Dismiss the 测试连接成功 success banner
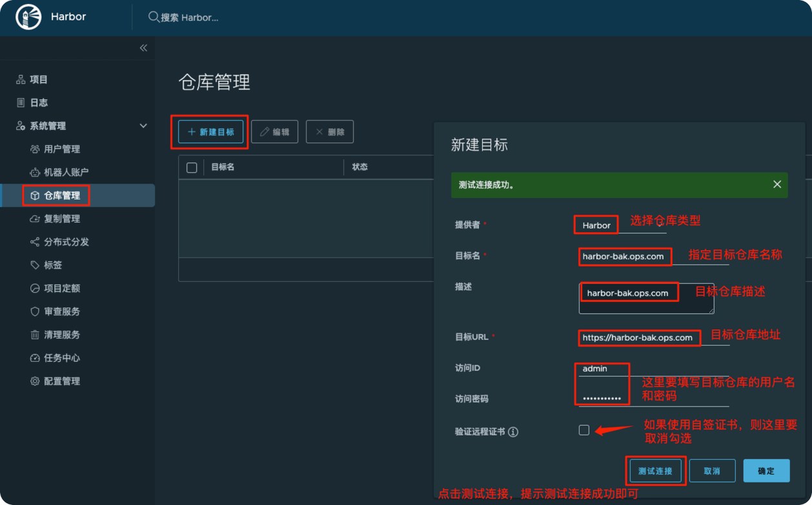This screenshot has width=812, height=505. [777, 184]
